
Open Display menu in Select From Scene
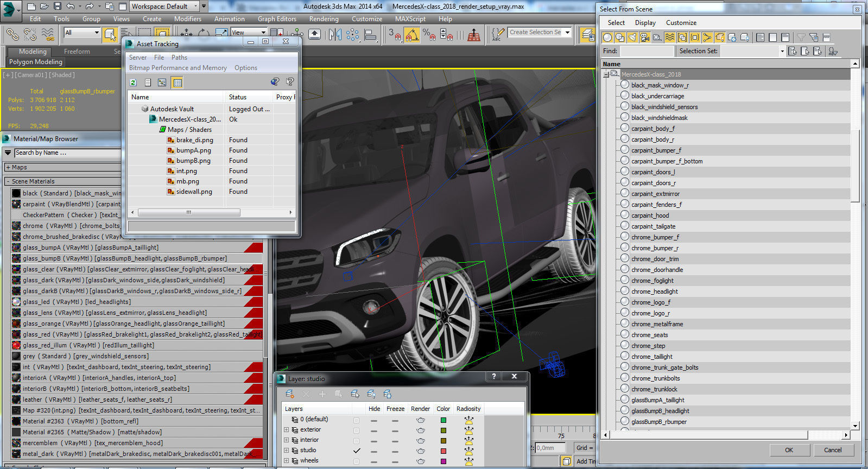click(645, 23)
